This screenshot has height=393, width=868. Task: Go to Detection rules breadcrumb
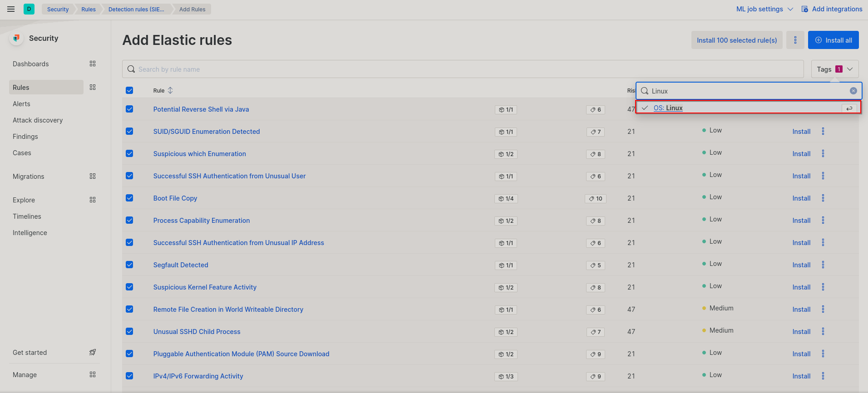pyautogui.click(x=136, y=9)
